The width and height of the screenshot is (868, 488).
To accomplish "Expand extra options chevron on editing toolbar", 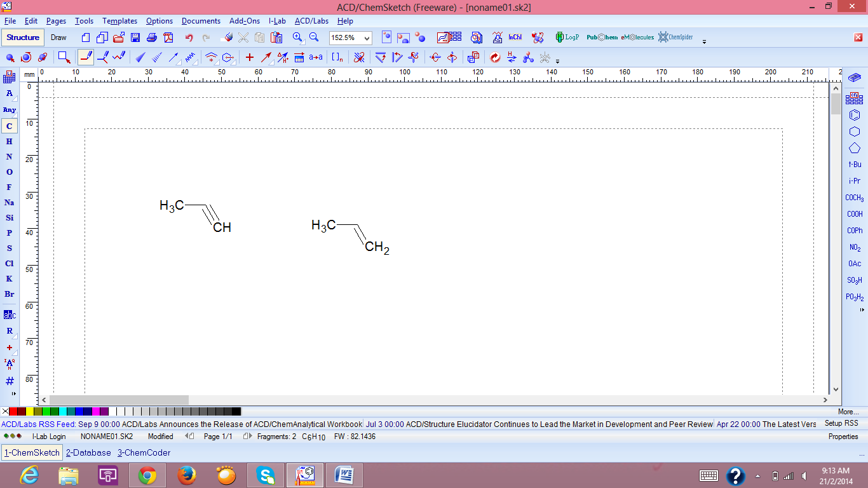I will coord(558,60).
